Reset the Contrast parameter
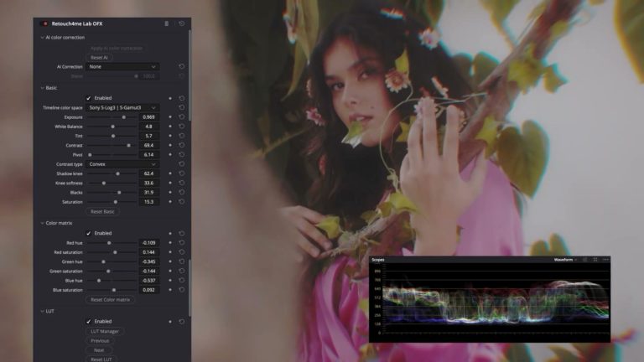 coord(181,145)
